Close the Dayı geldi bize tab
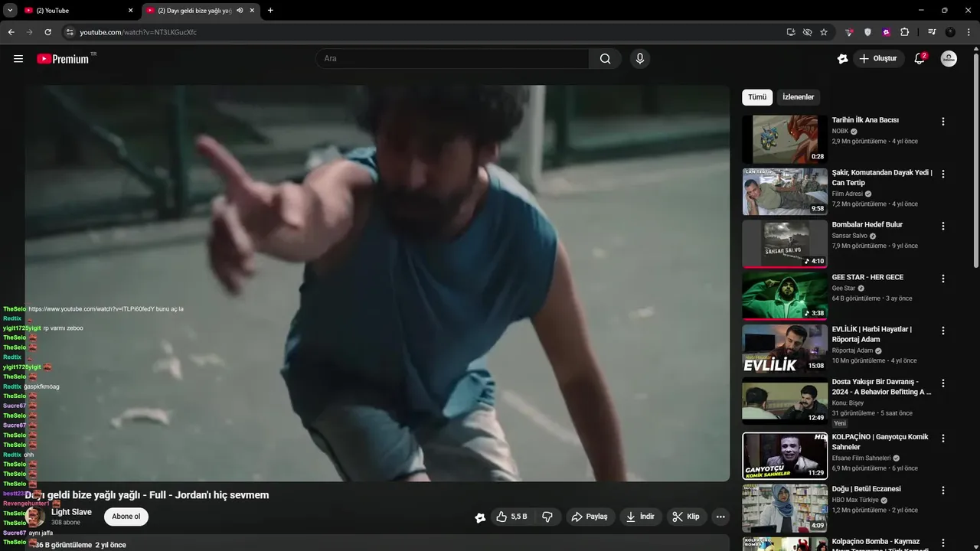This screenshot has width=980, height=551. 252,11
